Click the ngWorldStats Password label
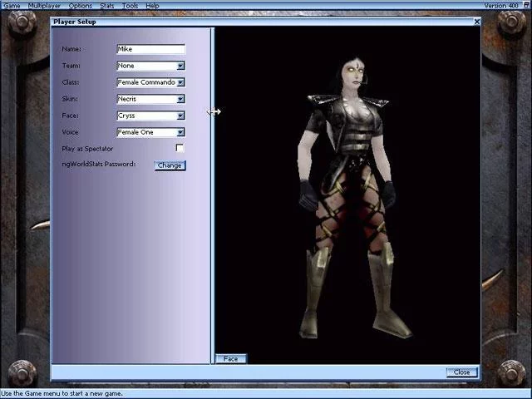Screen dimensions: 532x399 click(99, 164)
